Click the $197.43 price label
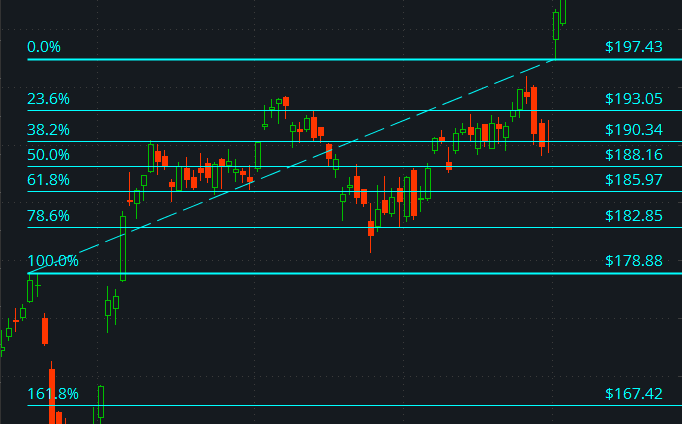 click(634, 47)
